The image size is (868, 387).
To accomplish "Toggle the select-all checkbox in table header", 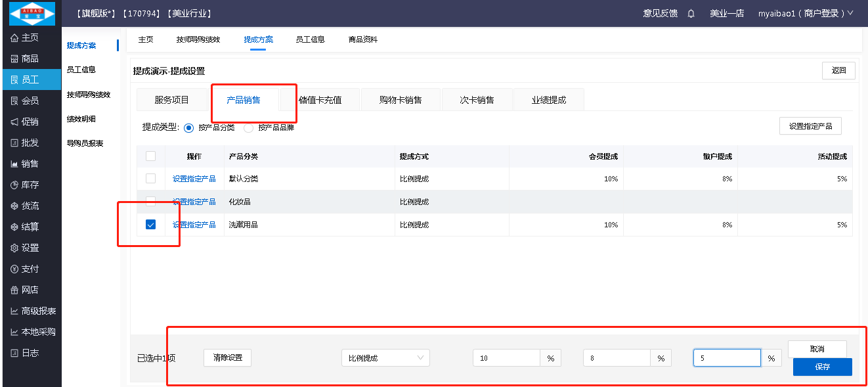I will pos(150,156).
